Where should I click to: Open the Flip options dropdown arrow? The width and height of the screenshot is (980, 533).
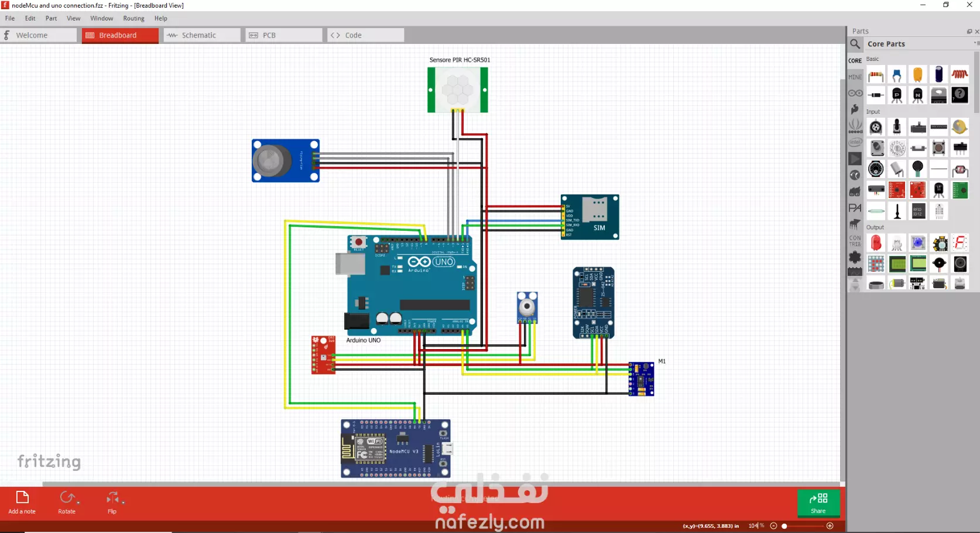pos(123,502)
